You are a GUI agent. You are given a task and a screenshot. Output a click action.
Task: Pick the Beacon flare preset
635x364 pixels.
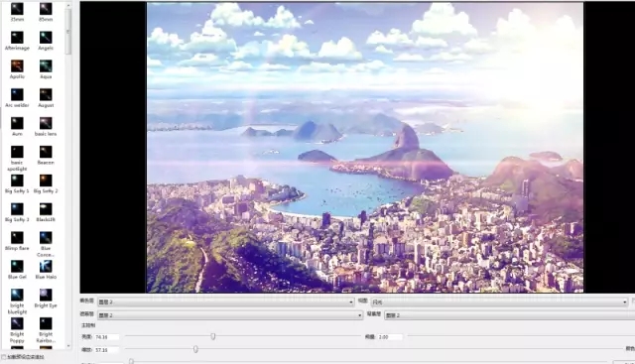(46, 156)
